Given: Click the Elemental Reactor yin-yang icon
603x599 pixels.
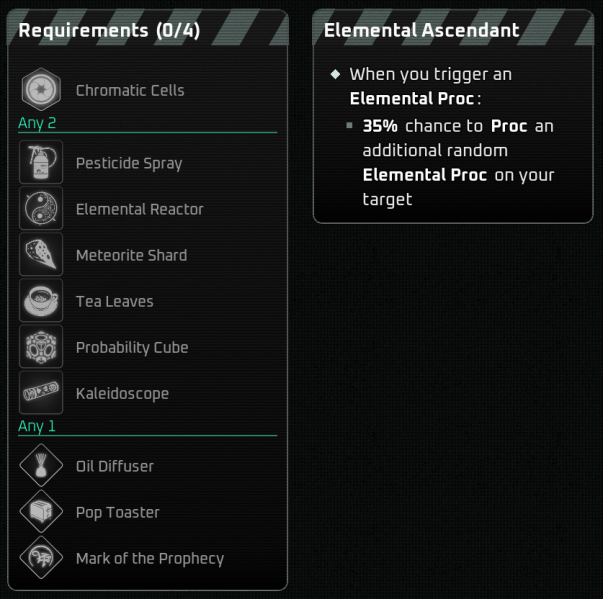Looking at the screenshot, I should click(x=41, y=209).
